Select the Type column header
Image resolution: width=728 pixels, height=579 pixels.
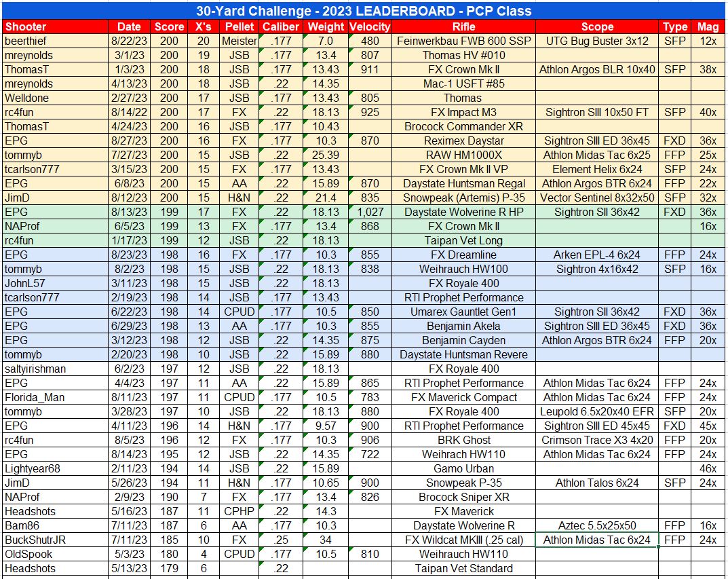(674, 26)
